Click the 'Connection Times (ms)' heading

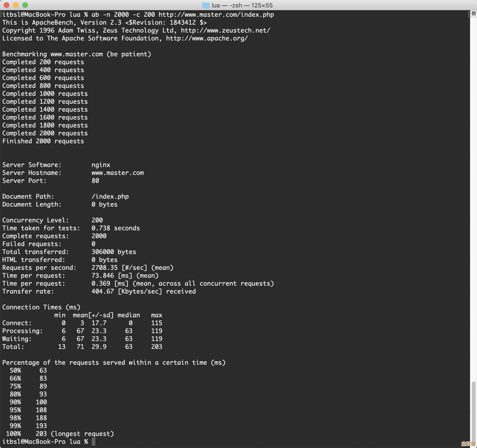click(41, 307)
